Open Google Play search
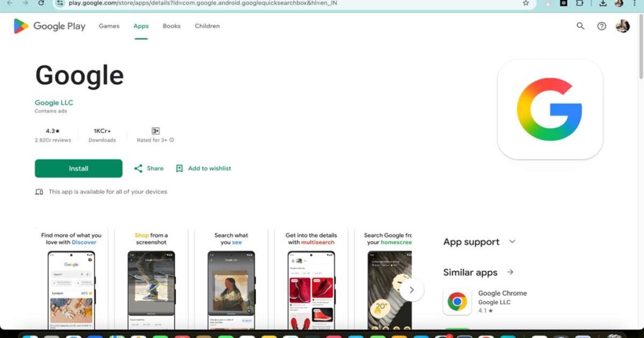644x338 pixels. coord(580,26)
